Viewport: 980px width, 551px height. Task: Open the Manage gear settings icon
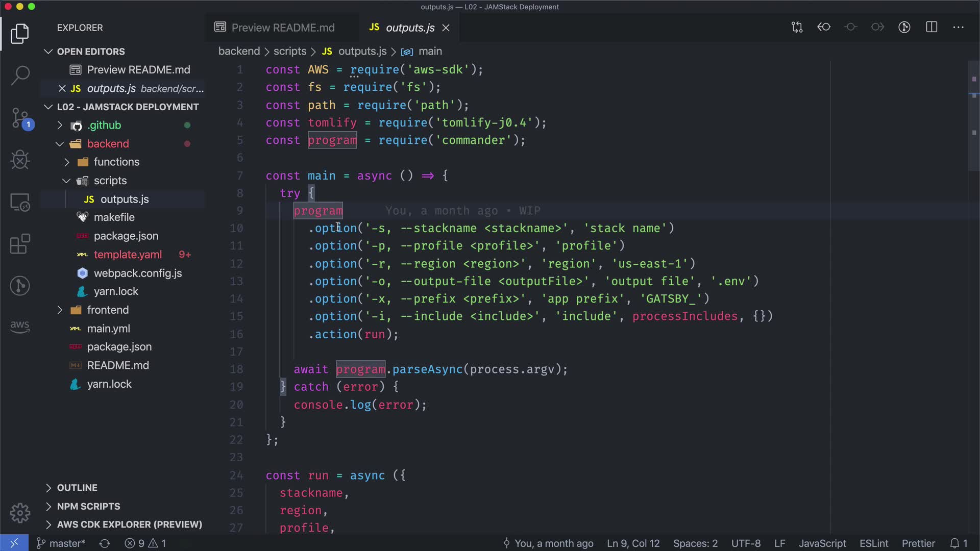(x=20, y=513)
